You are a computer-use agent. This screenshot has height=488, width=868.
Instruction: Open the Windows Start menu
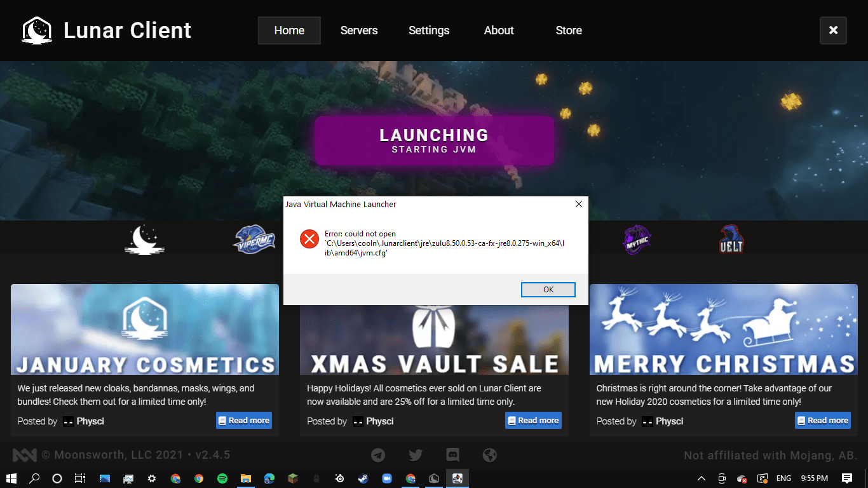pos(11,478)
